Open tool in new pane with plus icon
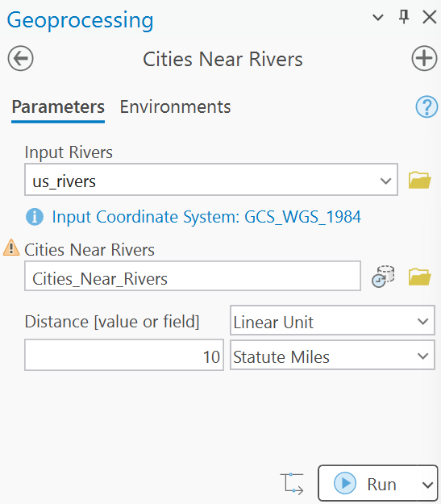The image size is (441, 504). [x=424, y=59]
